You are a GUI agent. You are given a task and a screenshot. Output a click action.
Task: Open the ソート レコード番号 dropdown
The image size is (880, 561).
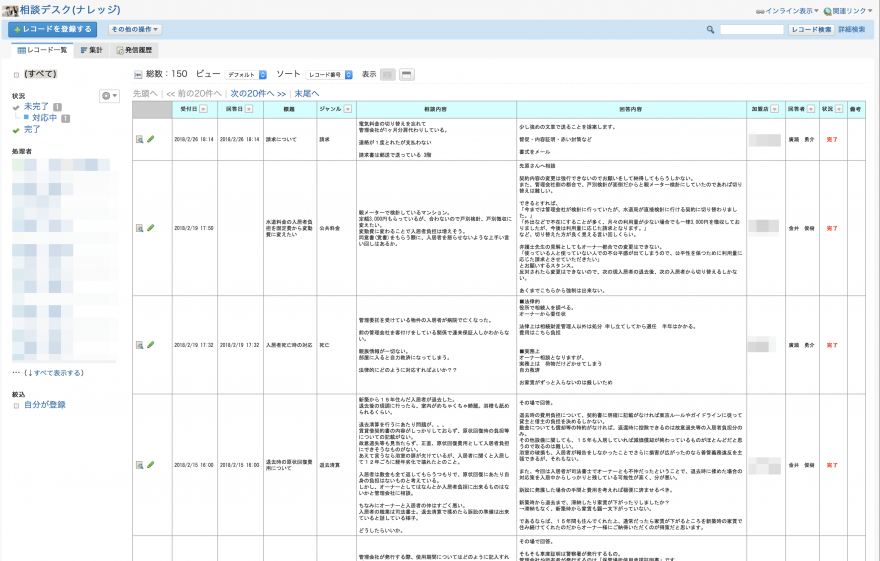pyautogui.click(x=329, y=75)
